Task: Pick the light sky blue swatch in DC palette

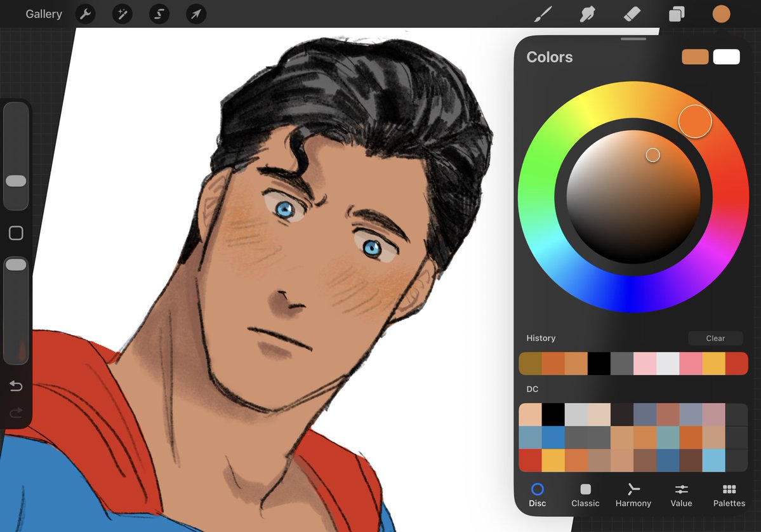Action: 714,460
